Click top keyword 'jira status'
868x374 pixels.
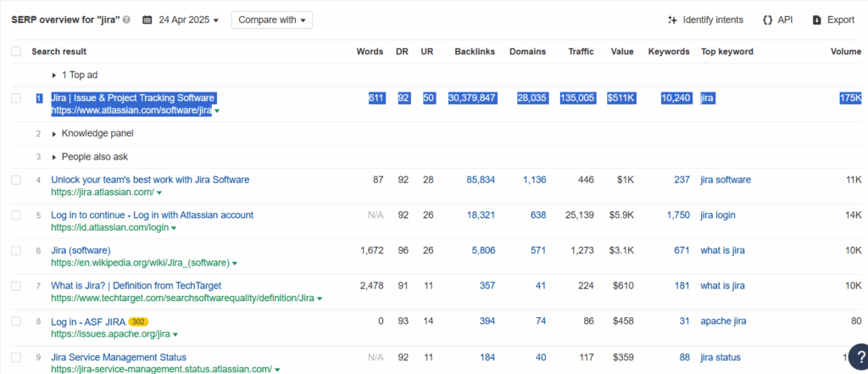pyautogui.click(x=721, y=357)
